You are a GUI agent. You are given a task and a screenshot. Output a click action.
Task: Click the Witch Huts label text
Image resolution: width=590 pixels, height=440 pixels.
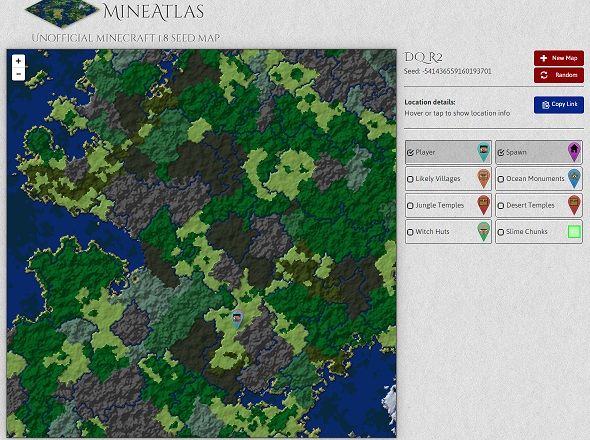[432, 232]
